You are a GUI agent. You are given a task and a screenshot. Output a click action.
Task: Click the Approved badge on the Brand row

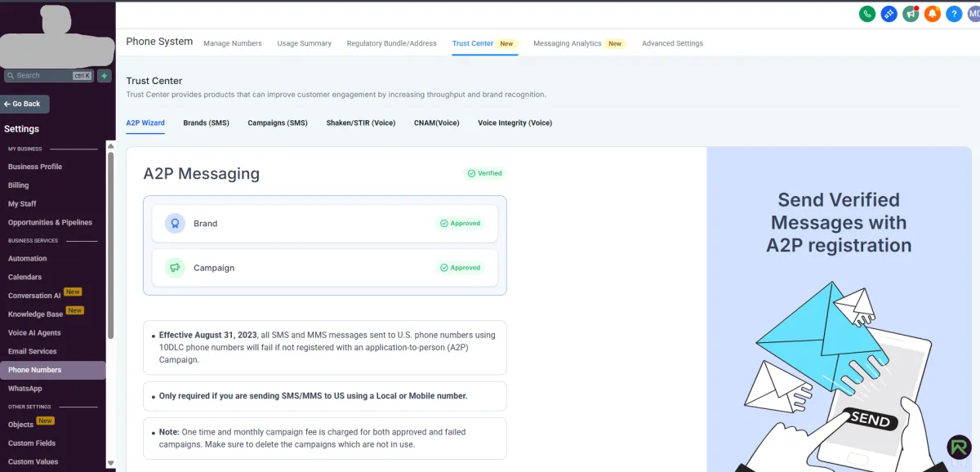[x=461, y=223]
